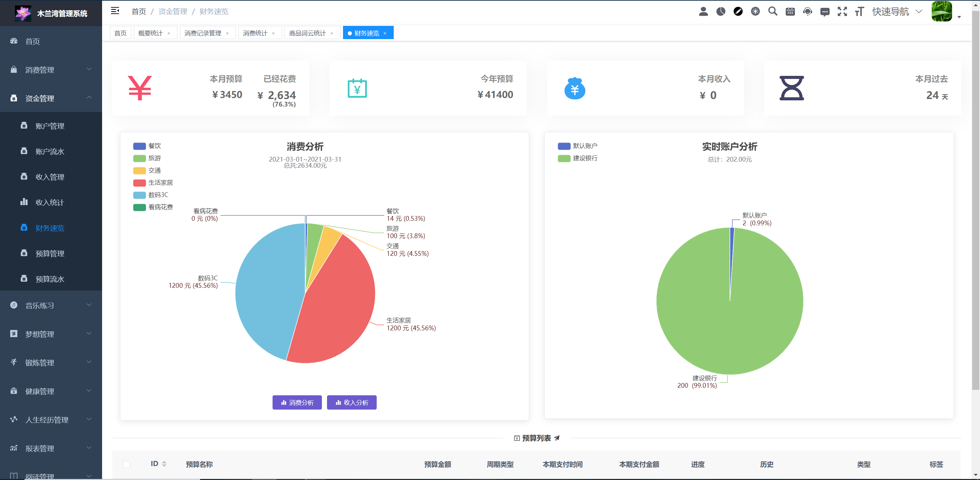
Task: Open the calendar icon in header
Action: [x=790, y=12]
